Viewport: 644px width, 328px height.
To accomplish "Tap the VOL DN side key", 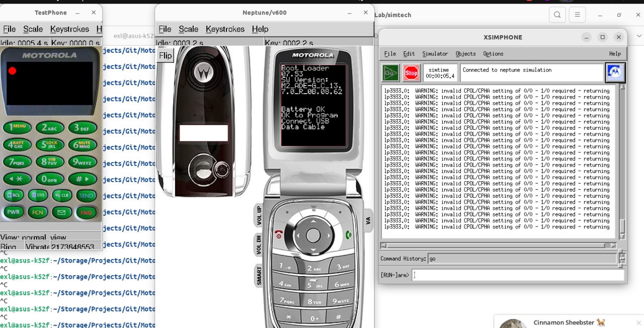I will pos(259,245).
